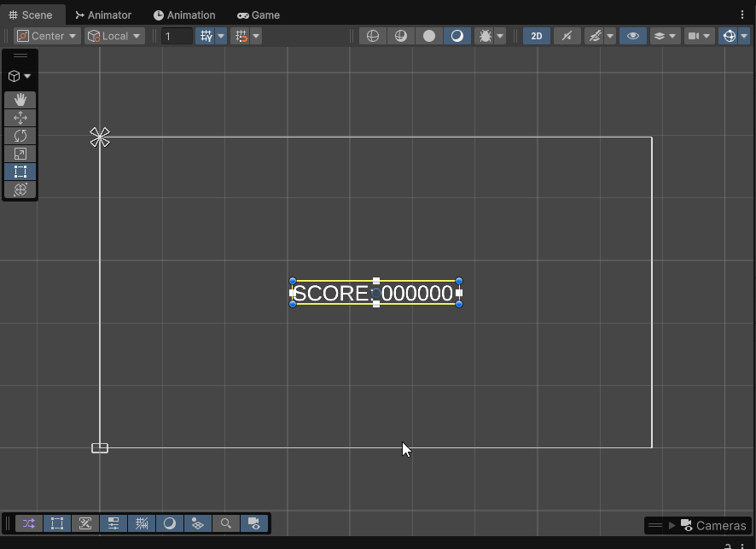Open the Center pivot mode dropdown

[47, 36]
